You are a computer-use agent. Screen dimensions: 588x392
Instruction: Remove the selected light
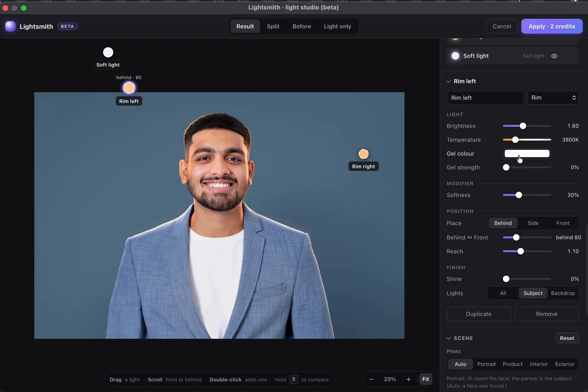(x=547, y=314)
